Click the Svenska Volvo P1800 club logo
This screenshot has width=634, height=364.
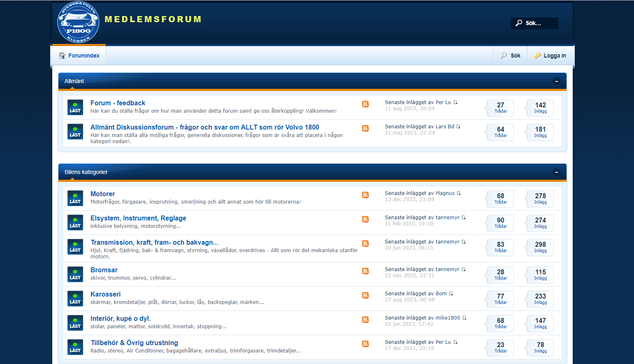[x=78, y=23]
